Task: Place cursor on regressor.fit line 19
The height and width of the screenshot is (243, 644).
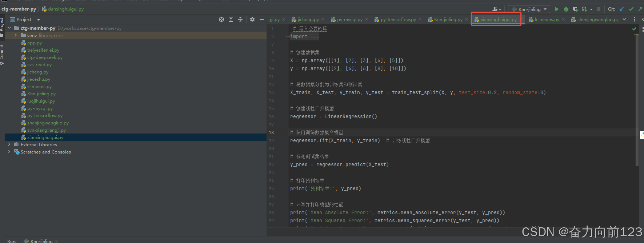Action: click(x=335, y=140)
